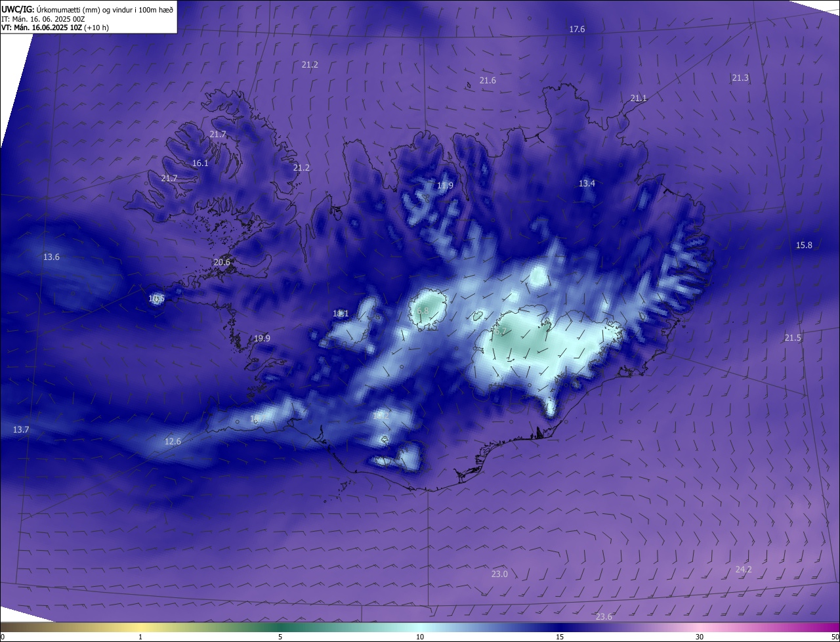Click the 16.1 value in the Westfjords

click(200, 163)
